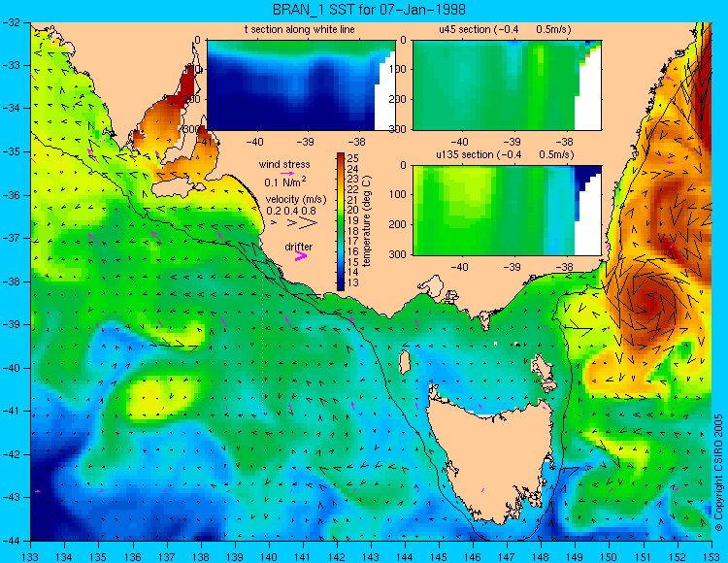Open the u45 section inset plot
Screen dimensions: 728x563
(507, 85)
